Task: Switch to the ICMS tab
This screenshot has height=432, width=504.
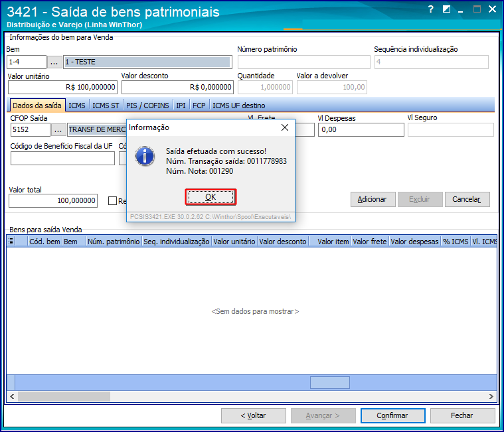Action: click(x=77, y=106)
